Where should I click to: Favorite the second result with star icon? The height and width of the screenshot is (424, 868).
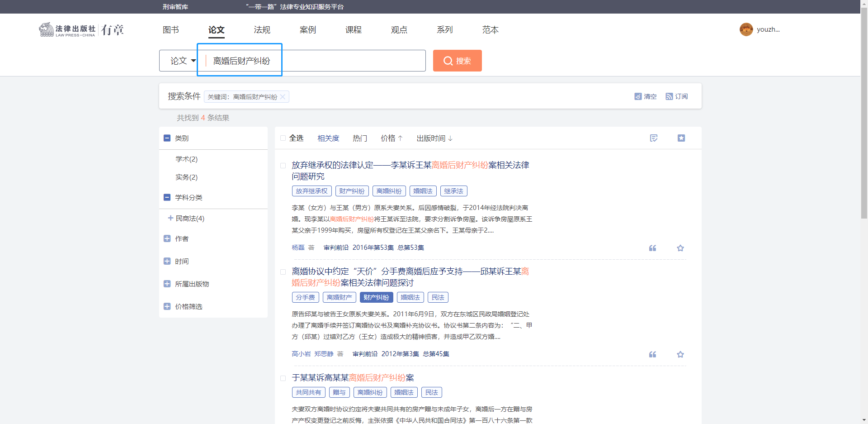(x=680, y=354)
